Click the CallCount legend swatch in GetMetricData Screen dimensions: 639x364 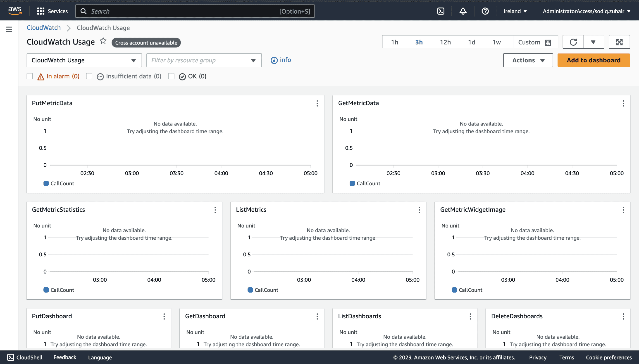352,184
